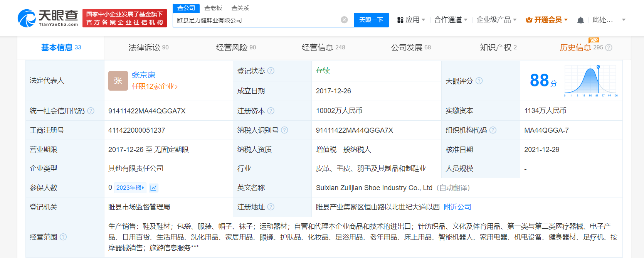Click the TianYanCha logo
This screenshot has width=644, height=258.
pyautogui.click(x=48, y=18)
